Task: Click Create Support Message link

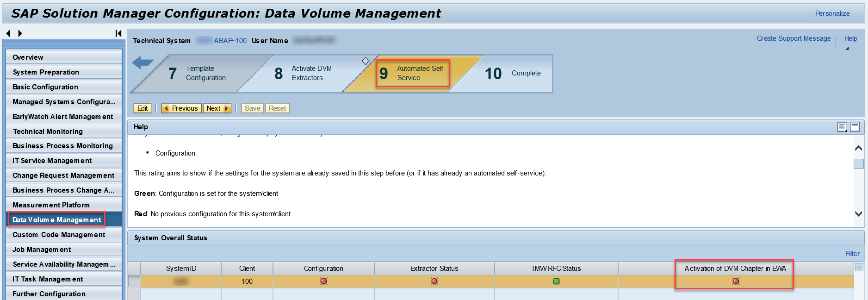Action: pyautogui.click(x=794, y=38)
